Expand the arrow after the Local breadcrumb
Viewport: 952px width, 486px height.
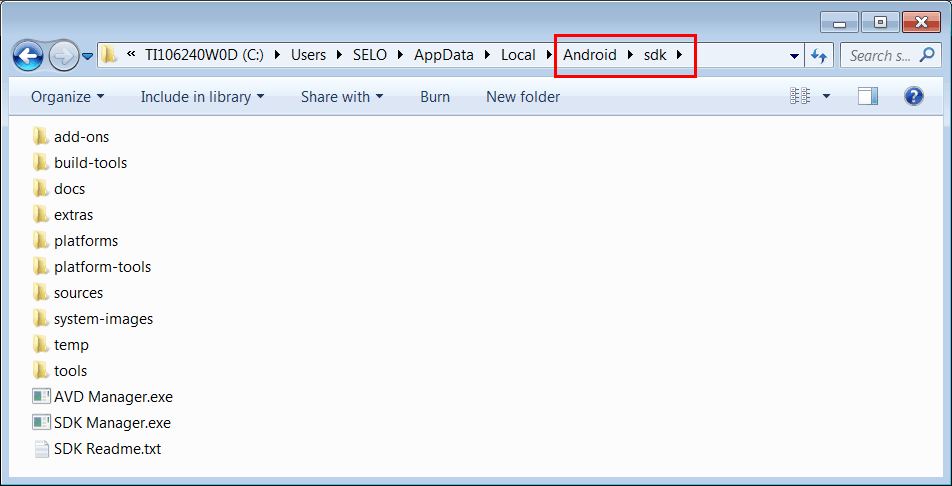[549, 55]
